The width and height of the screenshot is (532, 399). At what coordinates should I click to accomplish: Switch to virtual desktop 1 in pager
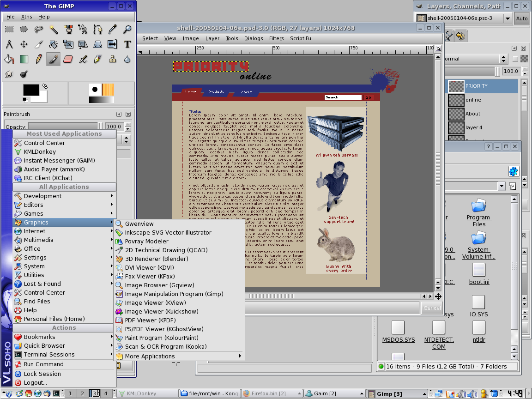pyautogui.click(x=70, y=393)
